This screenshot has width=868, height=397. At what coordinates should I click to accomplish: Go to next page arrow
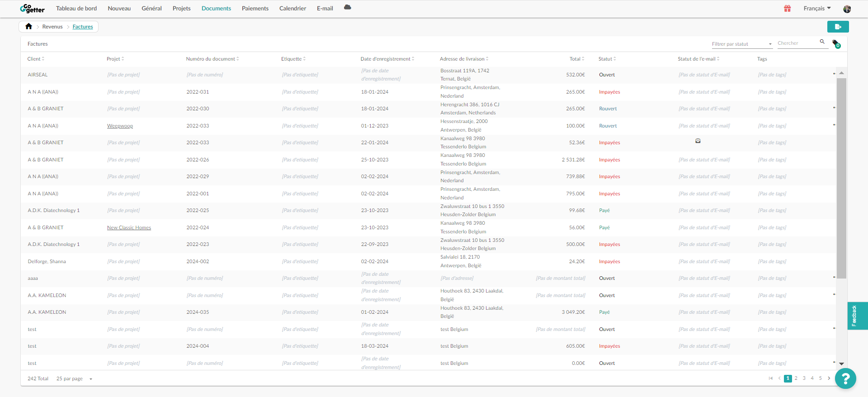pos(829,378)
